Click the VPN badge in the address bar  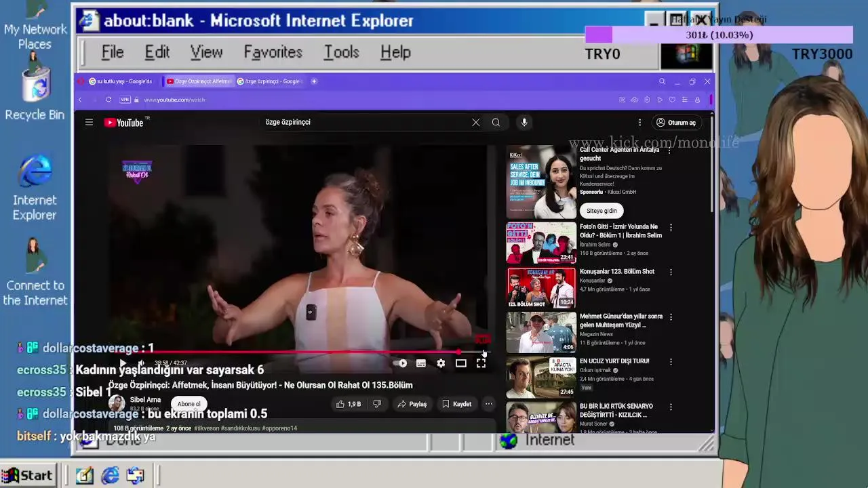tap(125, 100)
